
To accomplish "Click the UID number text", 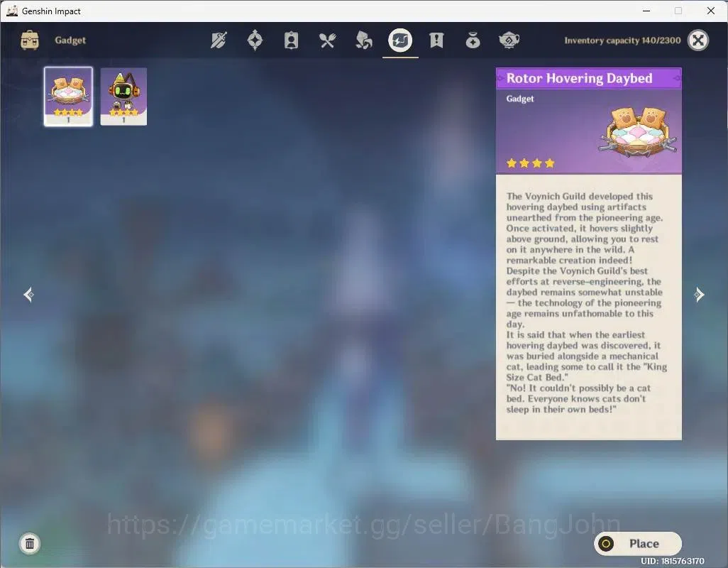I will [x=672, y=561].
